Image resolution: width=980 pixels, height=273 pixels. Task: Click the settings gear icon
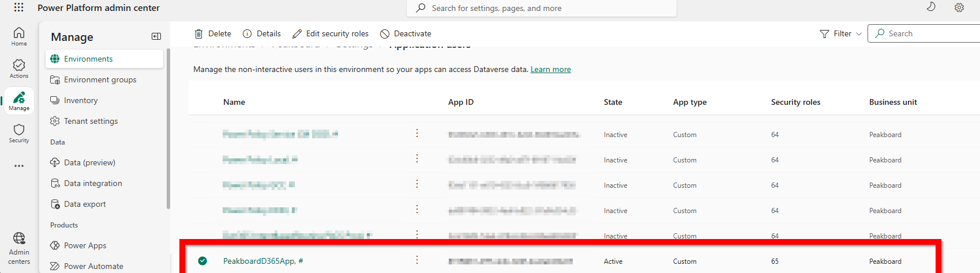(959, 7)
